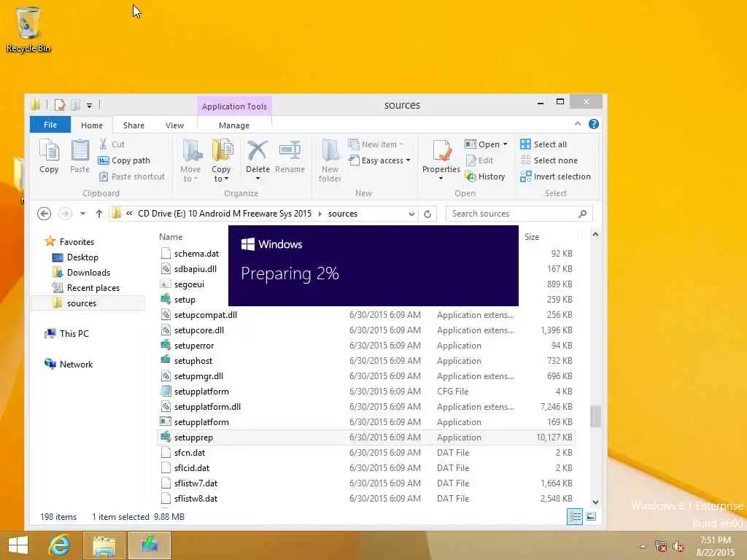
Task: Click the setup installer taskbar icon
Action: (x=149, y=545)
